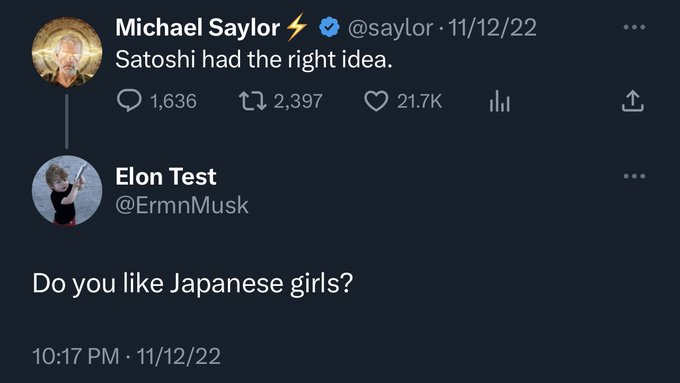Open Elon Test's profile picture
Screen dimensions: 680x383
pyautogui.click(x=67, y=190)
